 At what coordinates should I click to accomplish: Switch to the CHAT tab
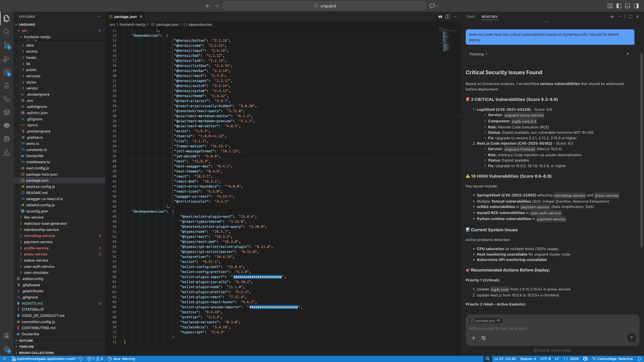coord(470,17)
